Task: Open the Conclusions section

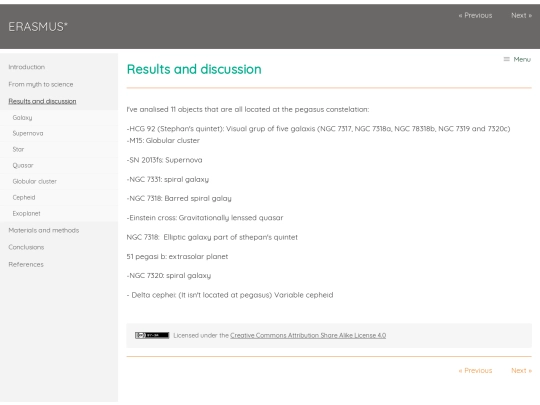Action: (x=26, y=247)
